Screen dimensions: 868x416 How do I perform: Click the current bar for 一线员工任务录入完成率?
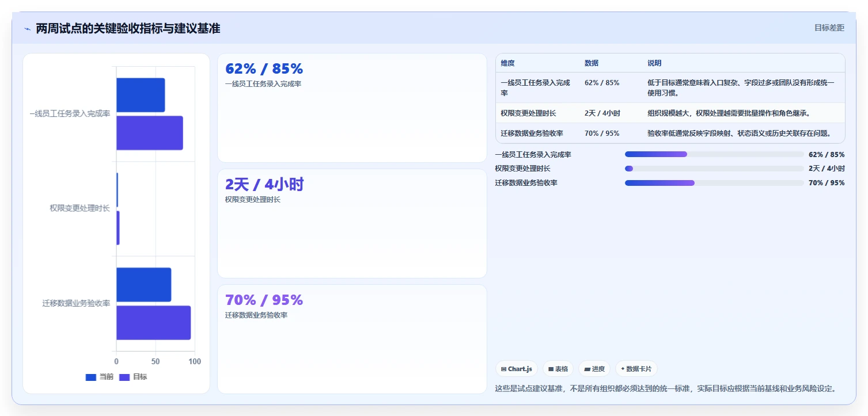tap(141, 95)
